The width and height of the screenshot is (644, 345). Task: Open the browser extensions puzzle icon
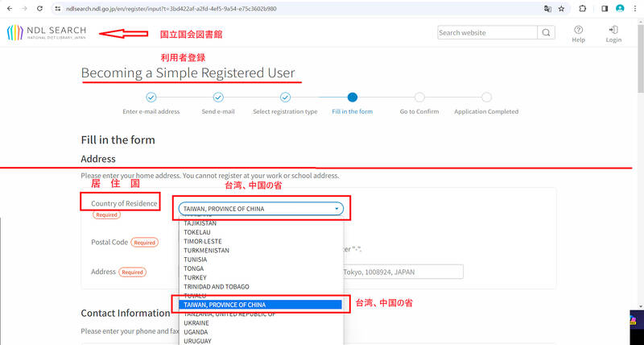(583, 8)
